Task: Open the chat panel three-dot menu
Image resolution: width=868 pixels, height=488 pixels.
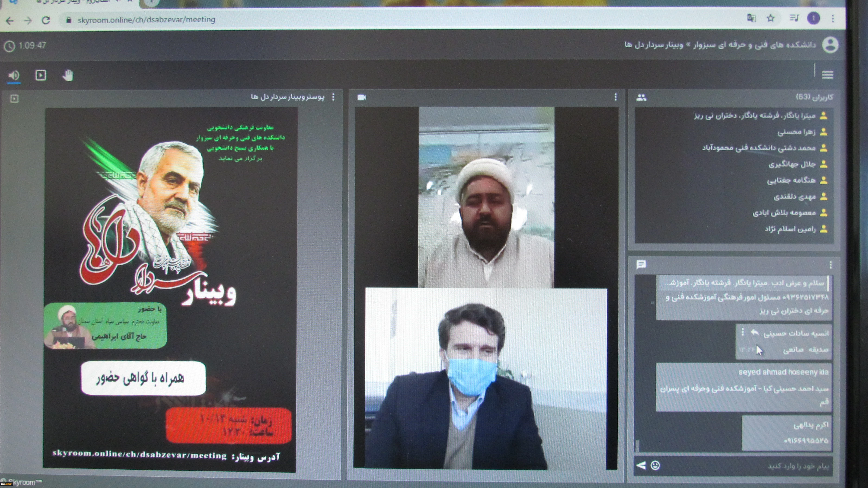Action: 831,265
